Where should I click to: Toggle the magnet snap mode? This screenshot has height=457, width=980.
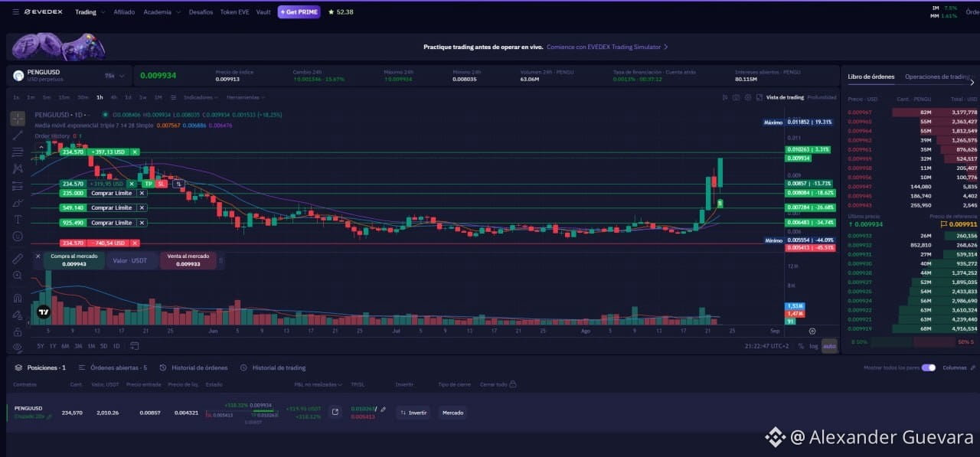click(x=18, y=298)
